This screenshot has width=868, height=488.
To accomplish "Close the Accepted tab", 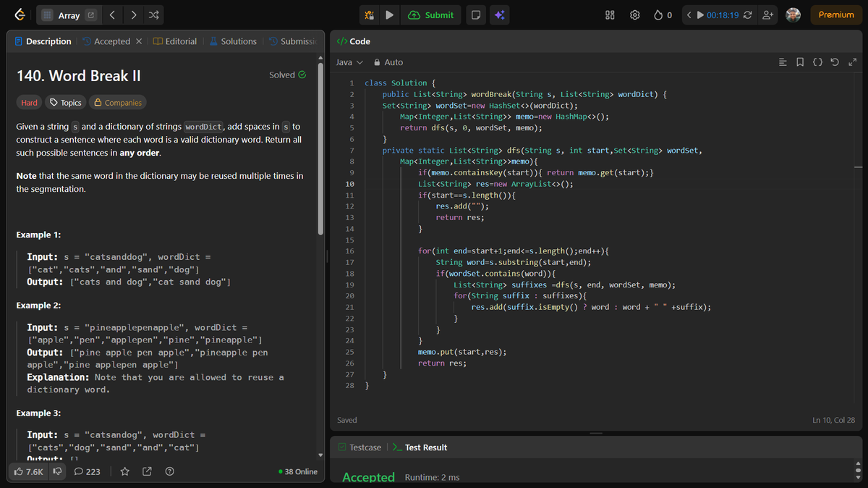I will pyautogui.click(x=139, y=41).
